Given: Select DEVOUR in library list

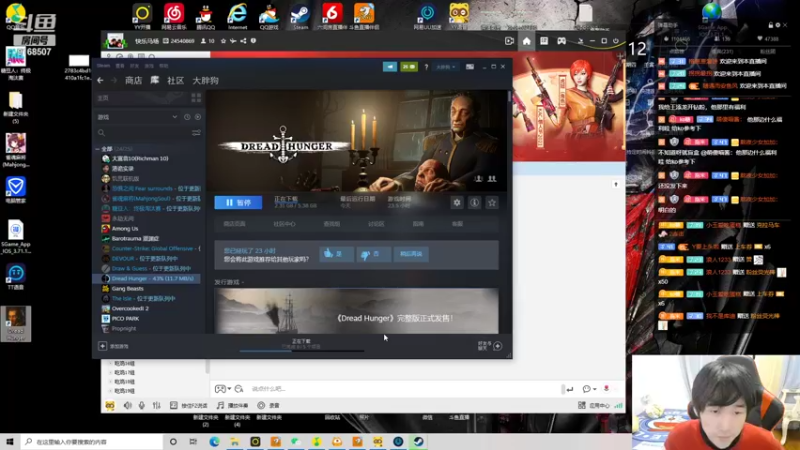Looking at the screenshot, I should coord(144,259).
